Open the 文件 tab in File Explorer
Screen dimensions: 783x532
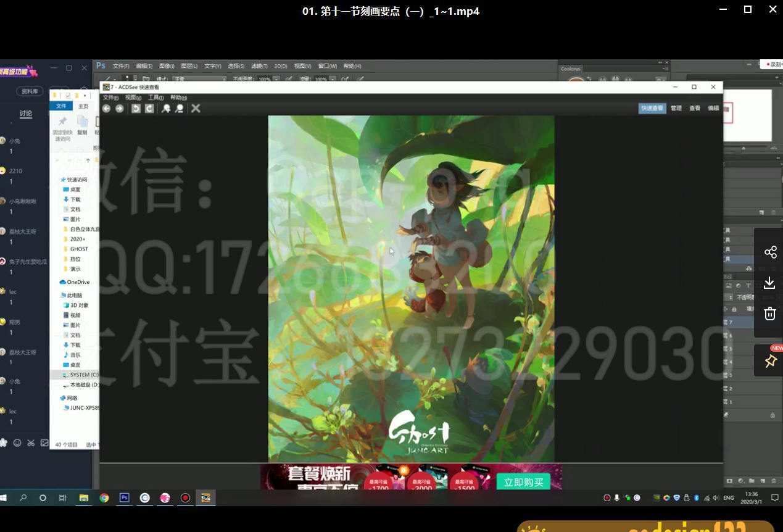click(61, 106)
